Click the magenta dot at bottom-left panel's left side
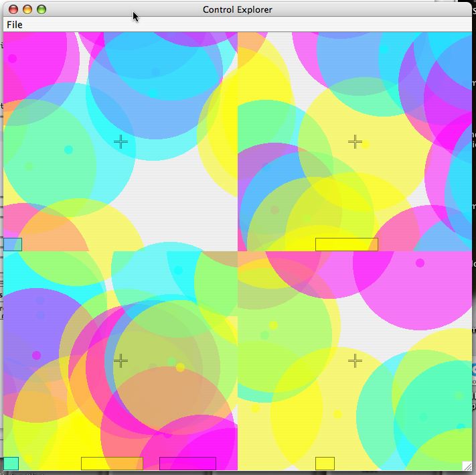476x475 pixels. (x=36, y=355)
